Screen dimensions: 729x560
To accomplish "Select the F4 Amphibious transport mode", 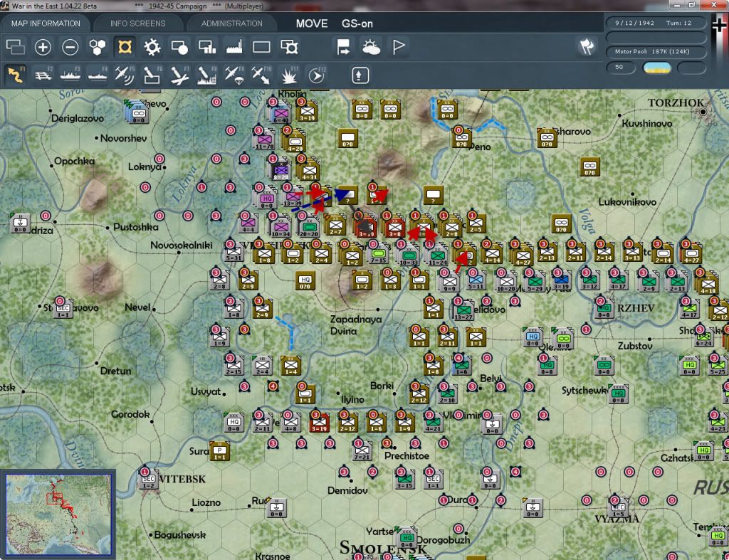I will (98, 75).
